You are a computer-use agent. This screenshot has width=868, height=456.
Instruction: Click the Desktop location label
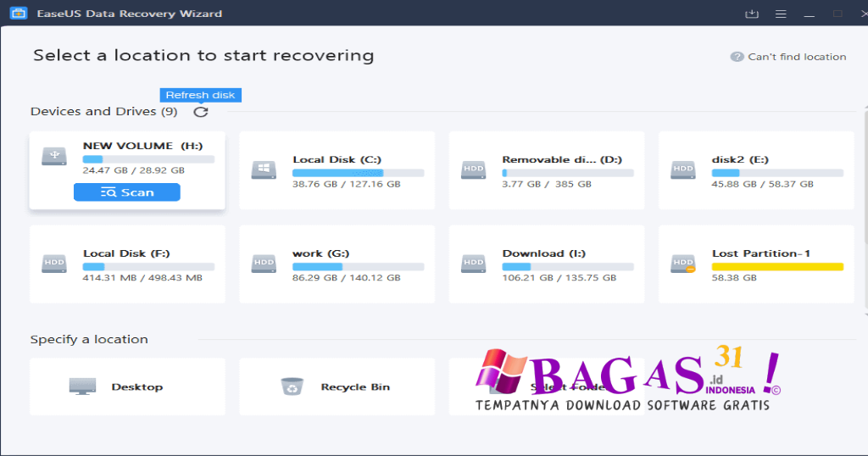(136, 386)
